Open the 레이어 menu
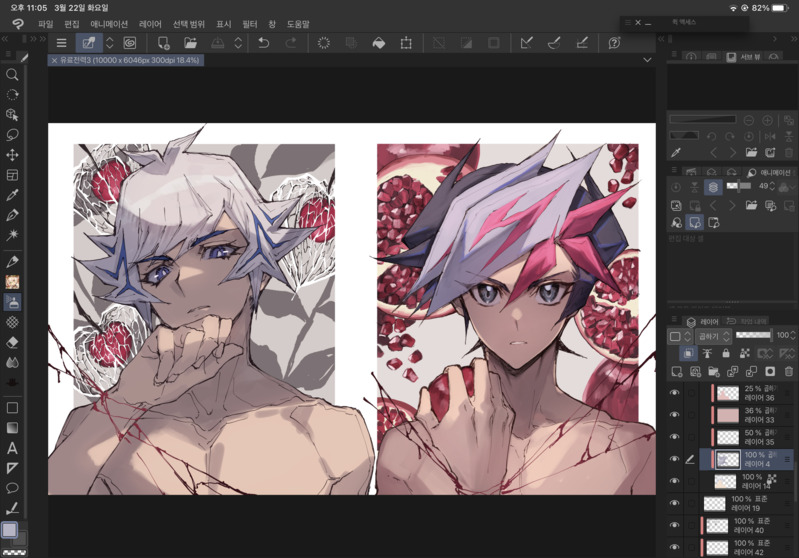The height and width of the screenshot is (558, 799). 150,24
